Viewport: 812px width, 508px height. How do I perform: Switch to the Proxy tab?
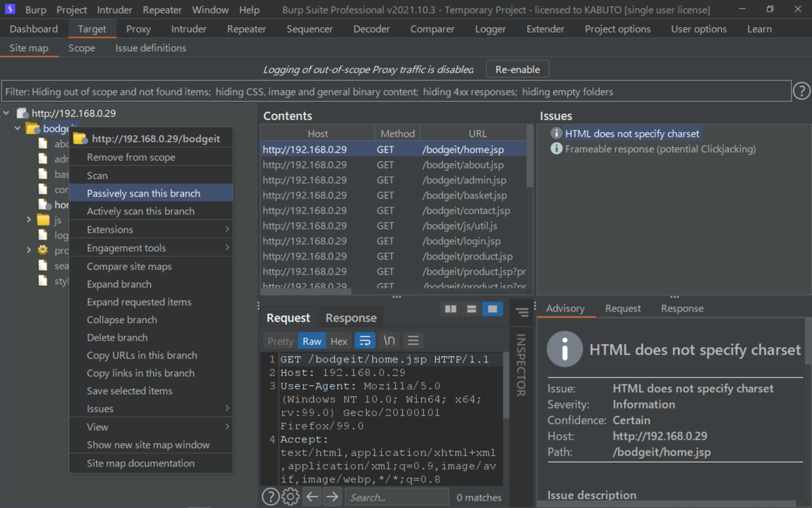click(139, 29)
